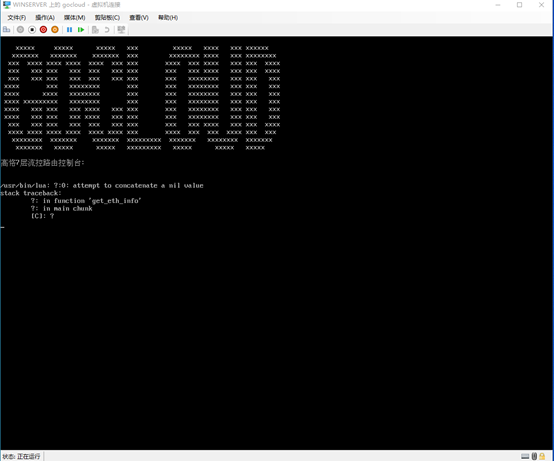Toggle enhanced session mode icon

click(x=121, y=30)
